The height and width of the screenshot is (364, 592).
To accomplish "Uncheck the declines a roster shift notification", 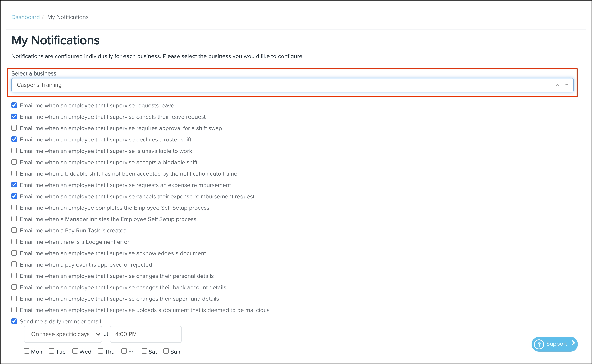I will 14,139.
